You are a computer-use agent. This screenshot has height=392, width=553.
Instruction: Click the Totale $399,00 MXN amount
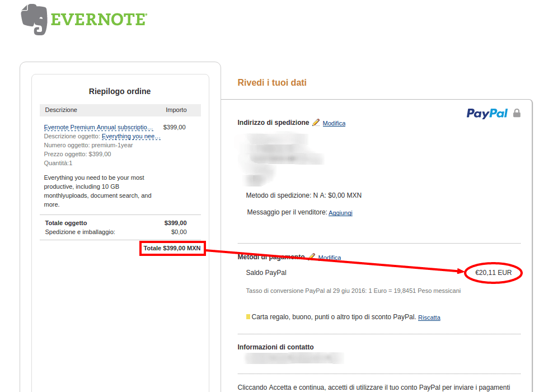[x=172, y=248]
